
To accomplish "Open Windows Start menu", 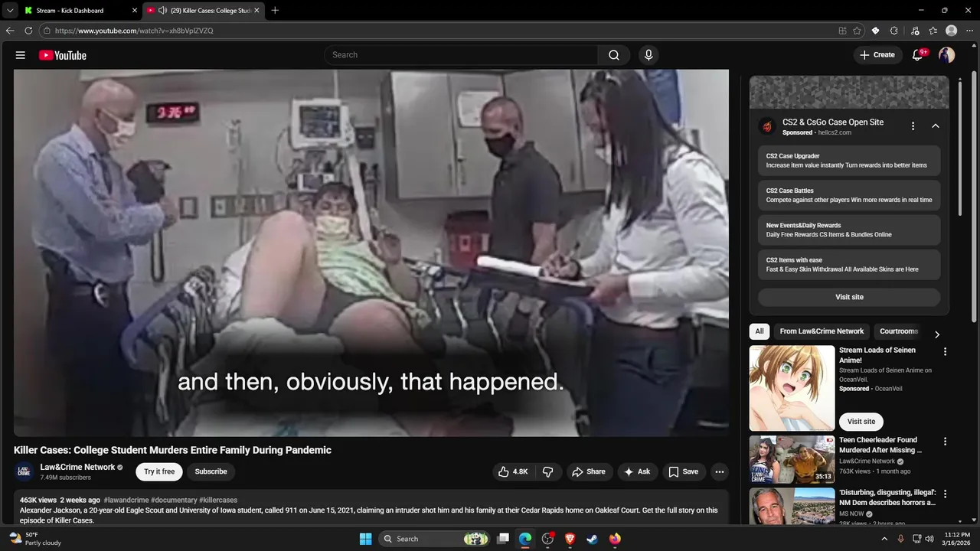I will click(365, 539).
